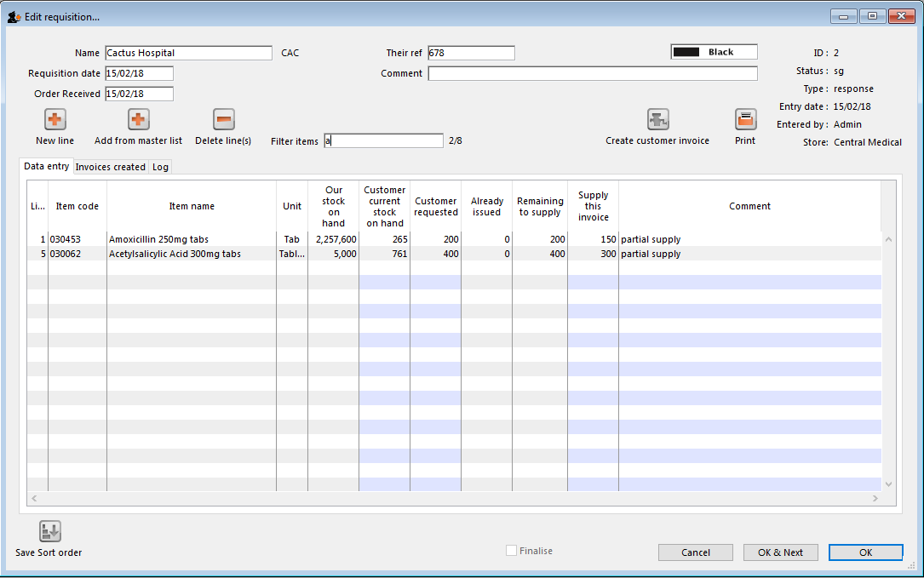Click customer stock value 265
The height and width of the screenshot is (578, 924).
[x=399, y=239]
